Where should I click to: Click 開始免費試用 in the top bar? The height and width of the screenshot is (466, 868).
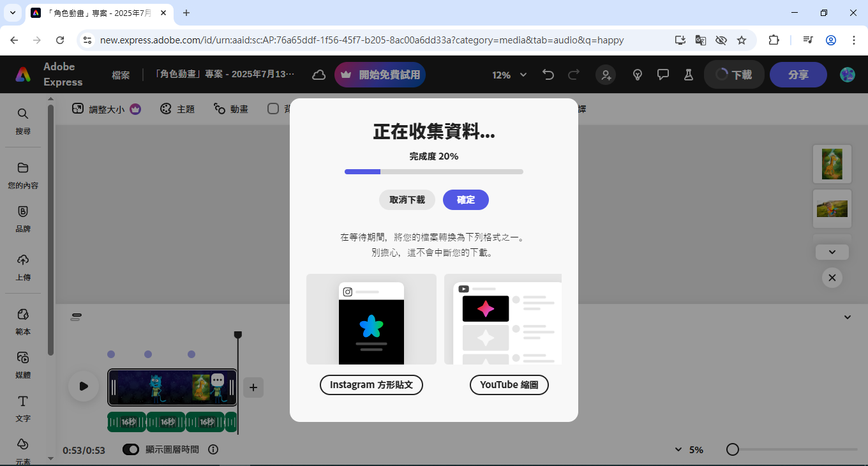click(380, 75)
